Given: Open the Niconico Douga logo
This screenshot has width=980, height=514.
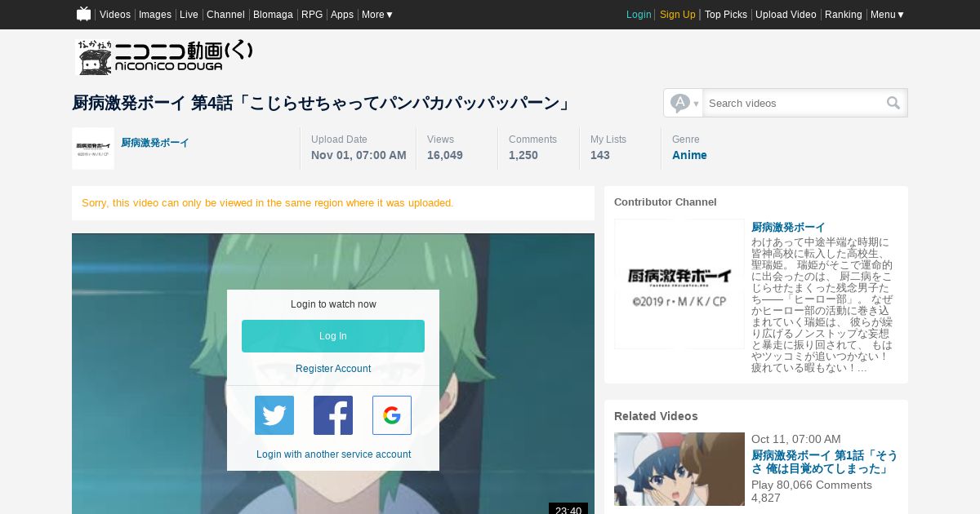Looking at the screenshot, I should click(x=165, y=58).
